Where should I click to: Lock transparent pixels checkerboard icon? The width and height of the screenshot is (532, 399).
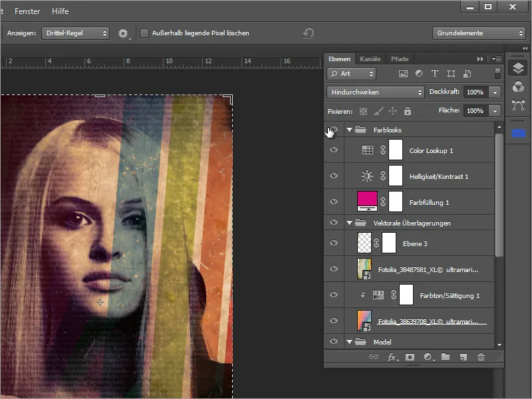click(363, 111)
